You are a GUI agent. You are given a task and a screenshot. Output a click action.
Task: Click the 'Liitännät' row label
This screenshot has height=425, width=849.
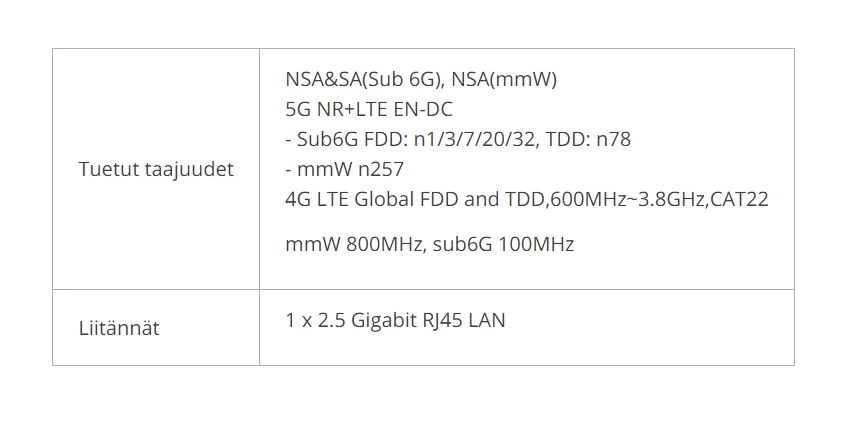click(119, 328)
